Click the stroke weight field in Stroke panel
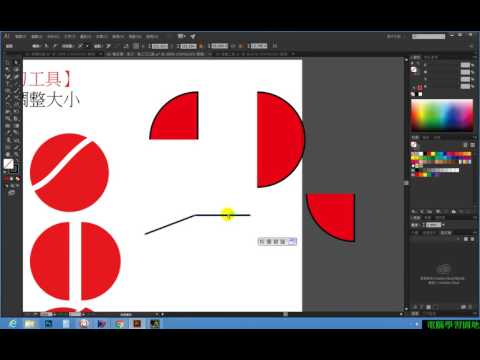 tap(433, 225)
